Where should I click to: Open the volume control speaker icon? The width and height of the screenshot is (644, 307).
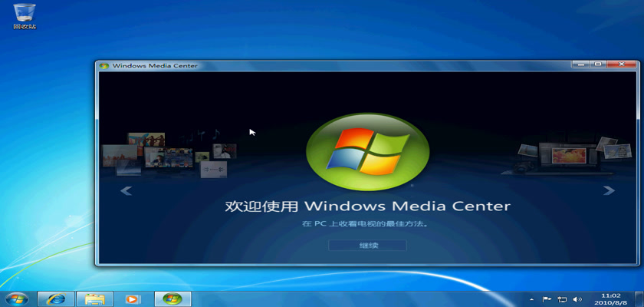(577, 299)
